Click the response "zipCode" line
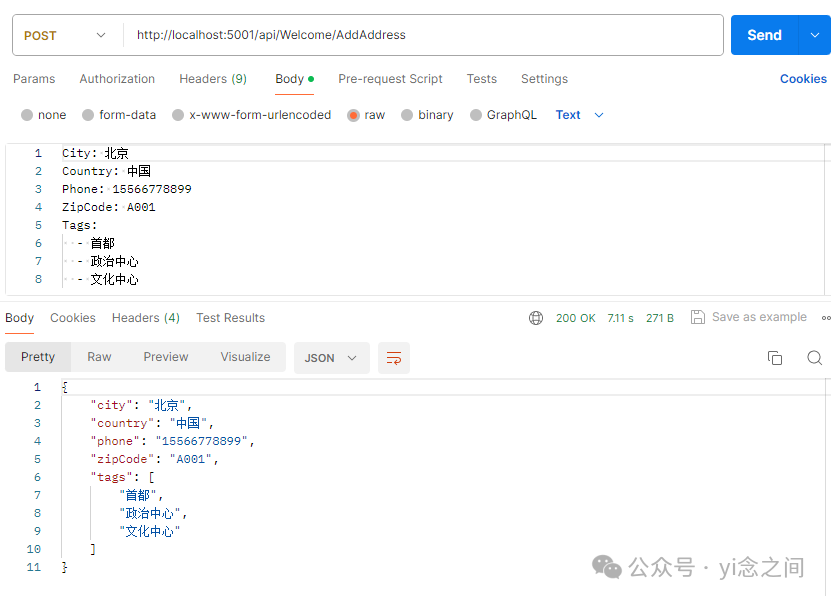 tap(155, 460)
